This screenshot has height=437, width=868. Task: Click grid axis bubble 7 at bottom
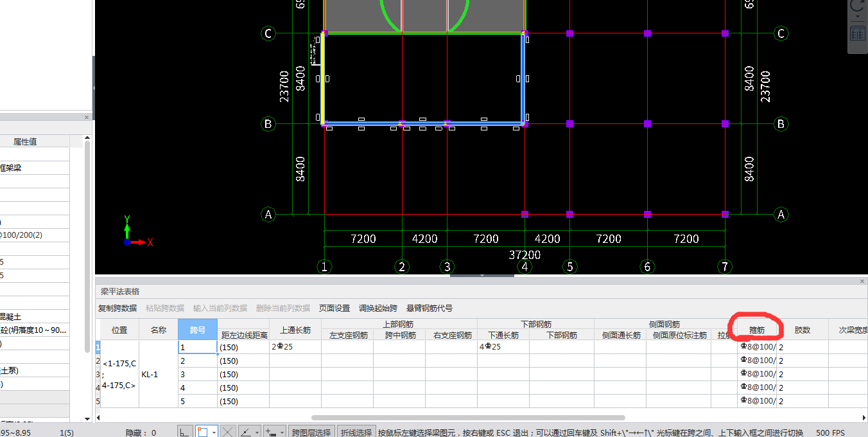coord(725,266)
